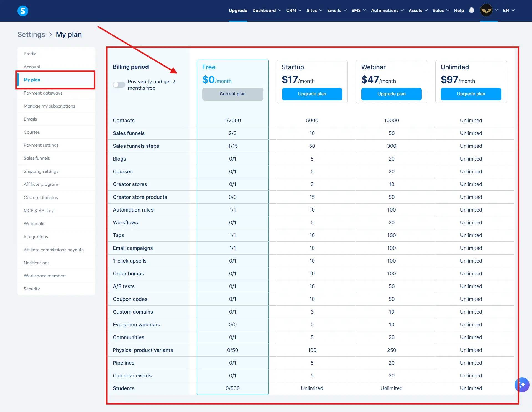The image size is (532, 412).
Task: Open Security settings
Action: pyautogui.click(x=56, y=289)
